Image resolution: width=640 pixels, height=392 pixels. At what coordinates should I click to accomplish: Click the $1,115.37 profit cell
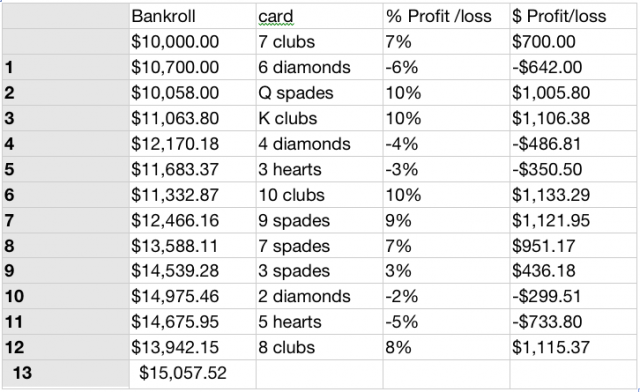(x=573, y=347)
